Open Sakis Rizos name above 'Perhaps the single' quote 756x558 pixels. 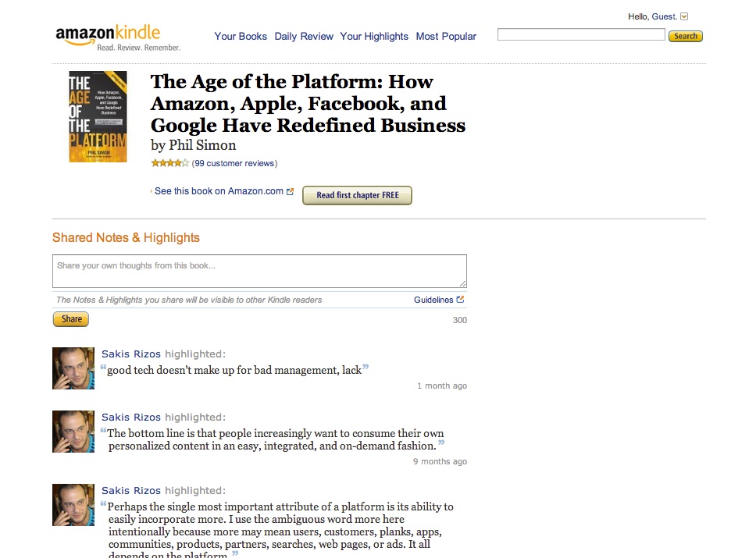[x=130, y=490]
